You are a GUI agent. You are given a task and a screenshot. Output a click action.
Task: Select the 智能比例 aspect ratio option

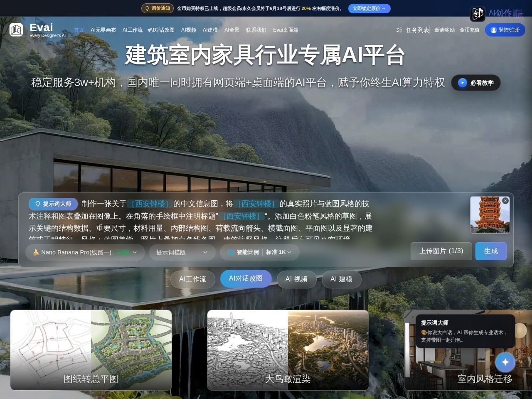pyautogui.click(x=244, y=252)
